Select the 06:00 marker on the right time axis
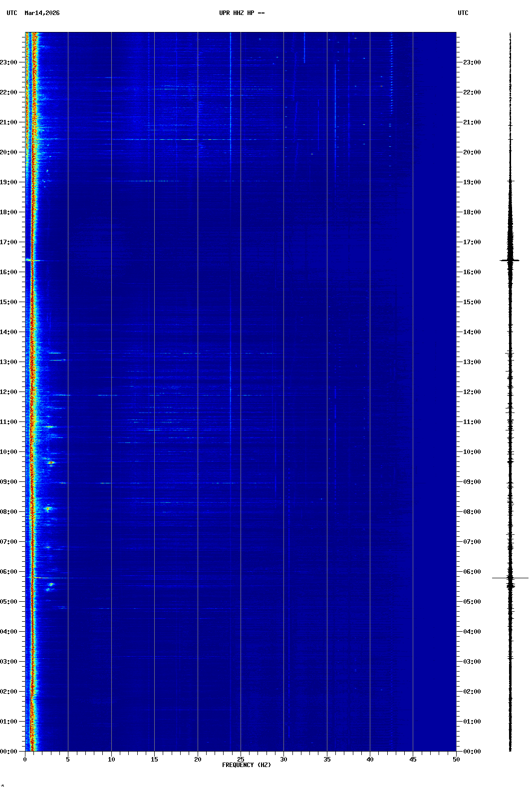The image size is (532, 791). pyautogui.click(x=472, y=572)
